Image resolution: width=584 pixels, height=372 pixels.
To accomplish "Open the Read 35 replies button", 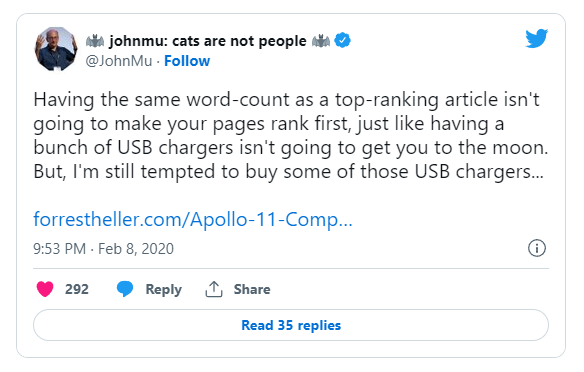I will tap(291, 325).
